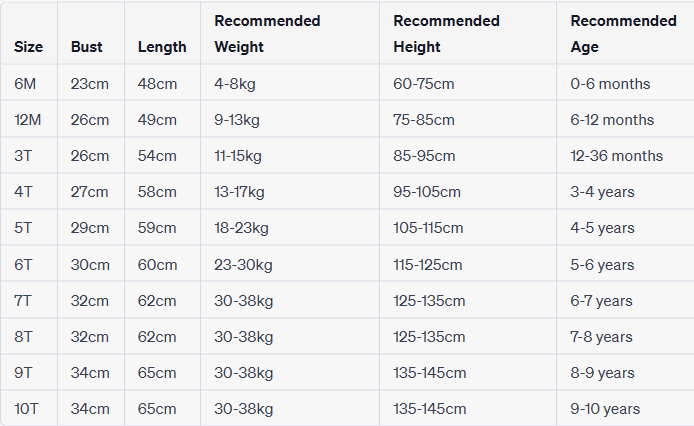Click the 4T size cell
Viewport: 694px width, 426px height.
[25, 192]
